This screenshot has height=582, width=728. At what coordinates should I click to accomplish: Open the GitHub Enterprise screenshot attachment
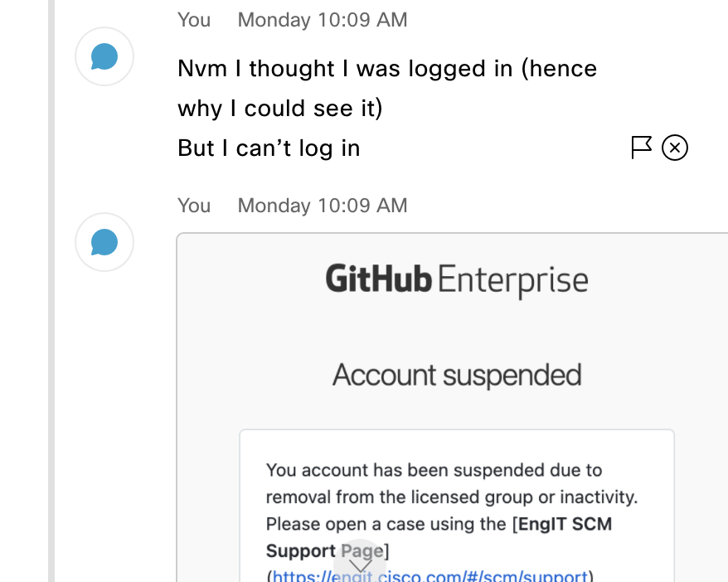[x=452, y=408]
